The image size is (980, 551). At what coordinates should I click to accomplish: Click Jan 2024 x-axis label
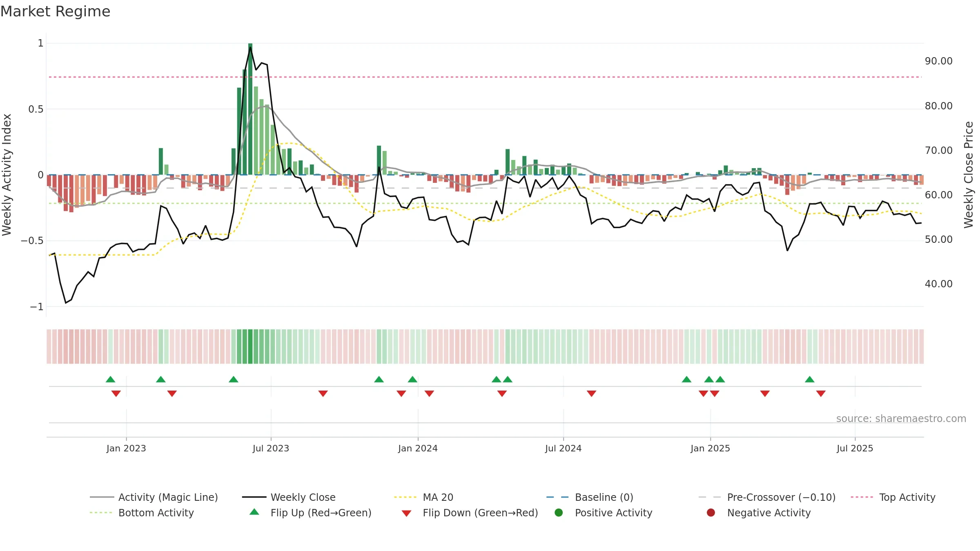pyautogui.click(x=418, y=448)
